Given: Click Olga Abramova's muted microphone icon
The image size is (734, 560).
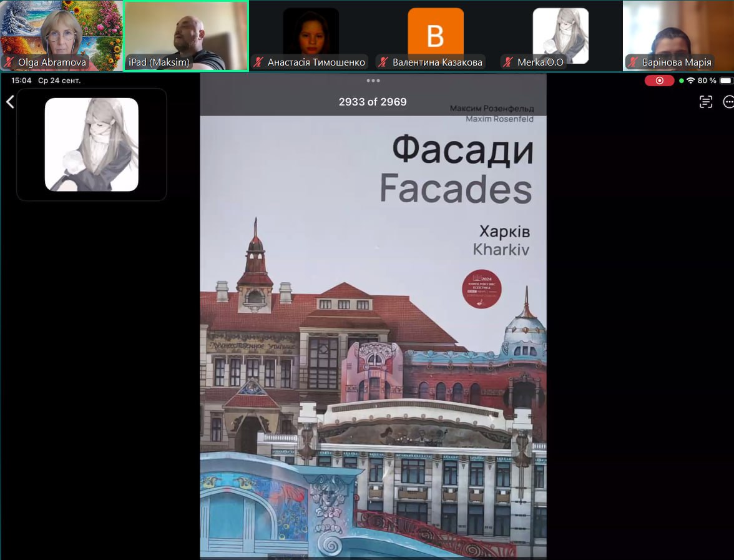Looking at the screenshot, I should (x=9, y=62).
